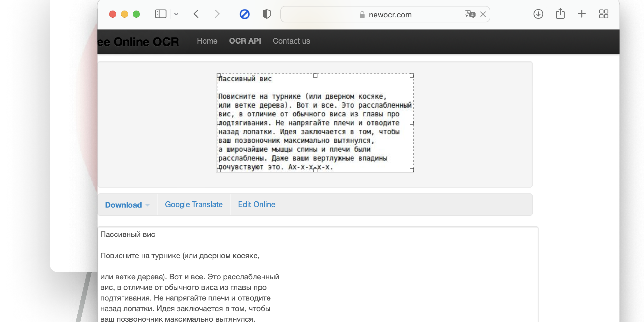This screenshot has height=322, width=644.
Task: Open the Home menu item
Action: [x=207, y=41]
